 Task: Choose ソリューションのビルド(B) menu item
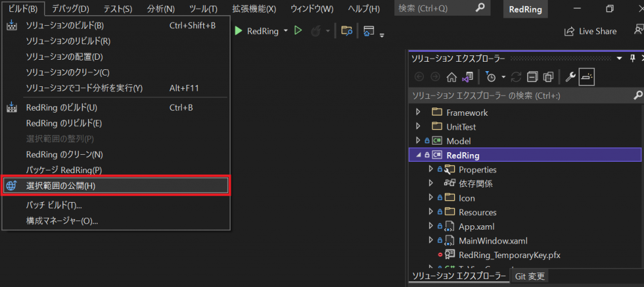click(x=116, y=26)
